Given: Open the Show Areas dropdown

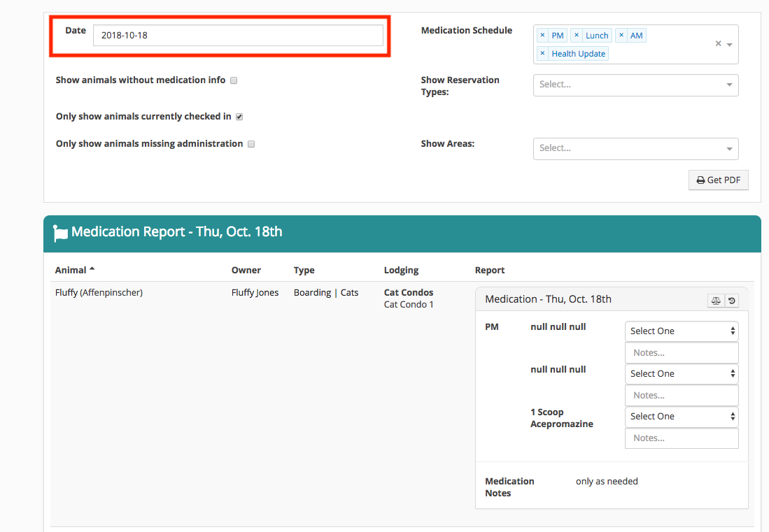Looking at the screenshot, I should [635, 148].
